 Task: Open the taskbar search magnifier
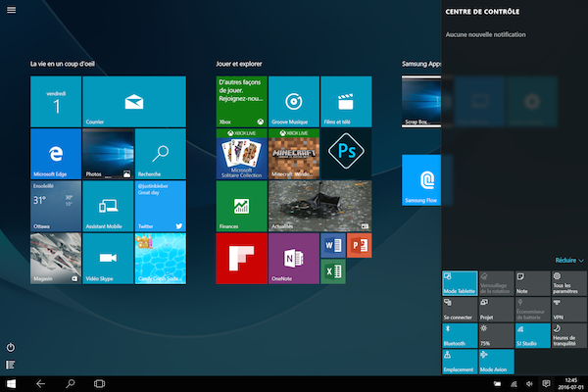coord(71,384)
